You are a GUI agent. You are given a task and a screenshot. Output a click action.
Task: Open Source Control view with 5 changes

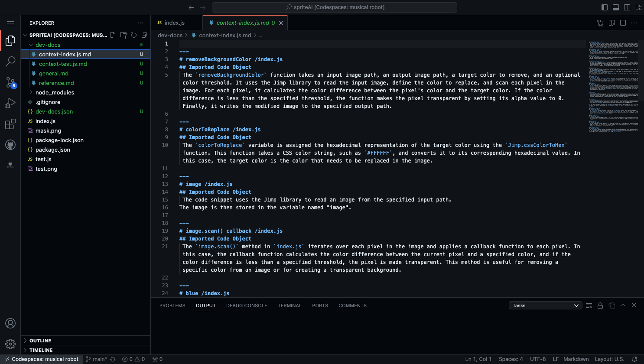click(x=10, y=82)
